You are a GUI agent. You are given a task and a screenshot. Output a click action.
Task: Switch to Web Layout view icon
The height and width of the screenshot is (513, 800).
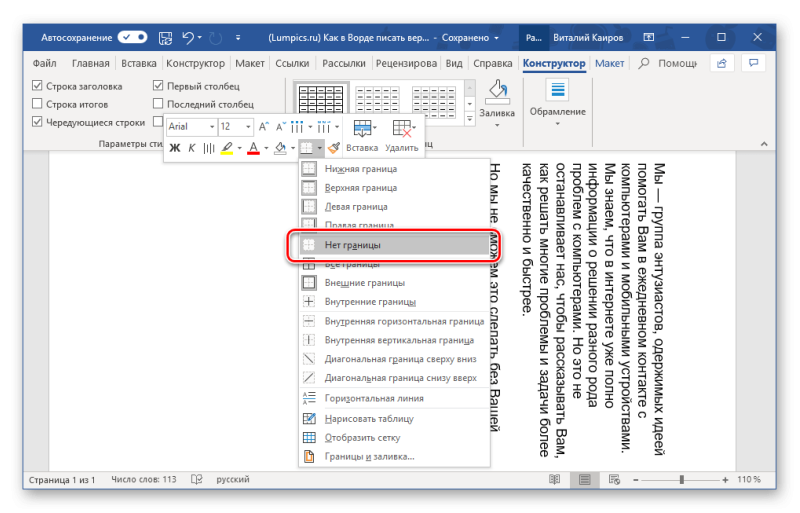coord(614,479)
